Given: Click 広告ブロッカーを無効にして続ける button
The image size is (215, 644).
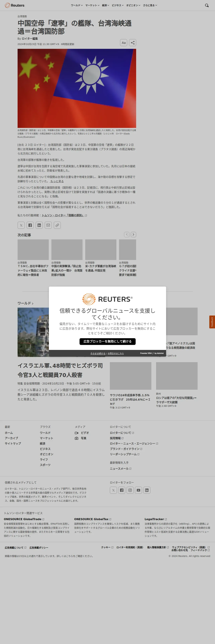Looking at the screenshot, I should pyautogui.click(x=108, y=342).
